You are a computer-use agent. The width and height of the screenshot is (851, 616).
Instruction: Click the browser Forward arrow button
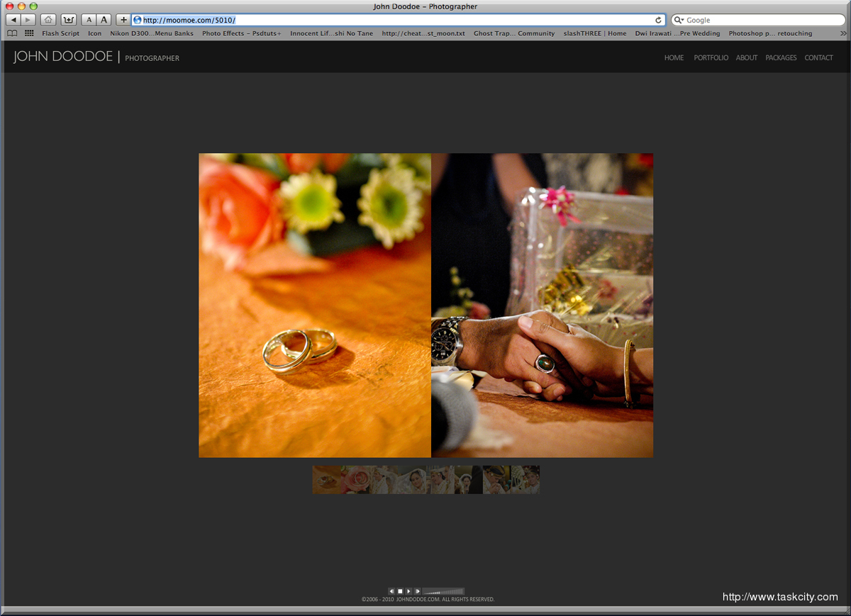[28, 20]
